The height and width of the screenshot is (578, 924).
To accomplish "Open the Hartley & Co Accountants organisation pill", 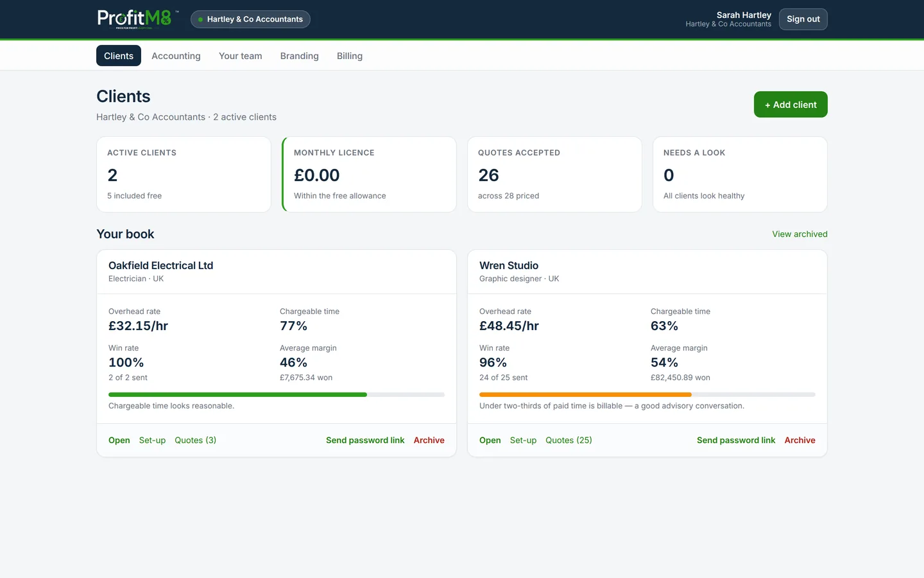I will tap(250, 19).
